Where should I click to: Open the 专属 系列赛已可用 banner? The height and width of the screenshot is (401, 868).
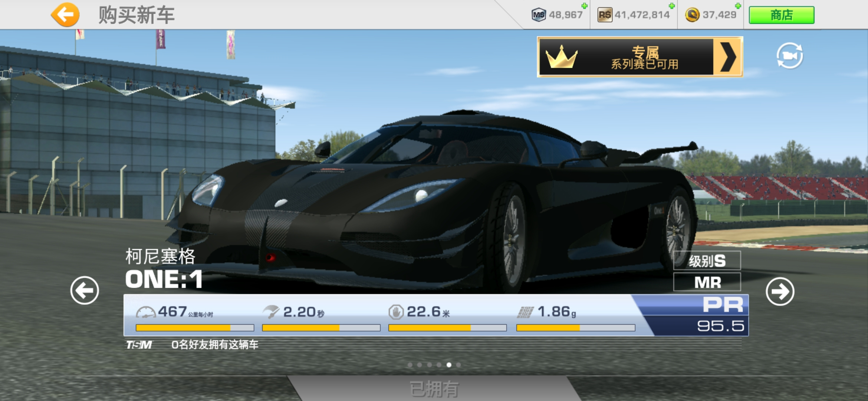click(x=640, y=57)
